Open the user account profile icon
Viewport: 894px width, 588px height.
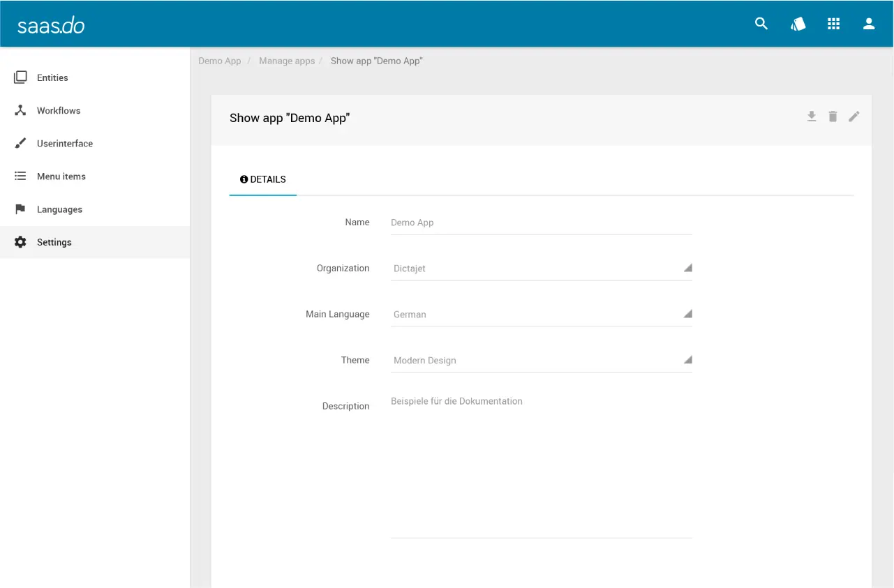click(869, 24)
